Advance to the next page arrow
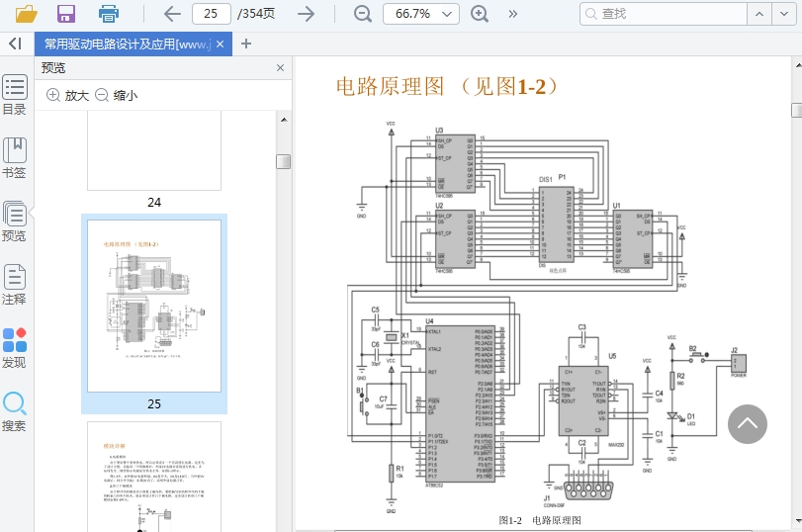Image resolution: width=802 pixels, height=532 pixels. coord(307,14)
